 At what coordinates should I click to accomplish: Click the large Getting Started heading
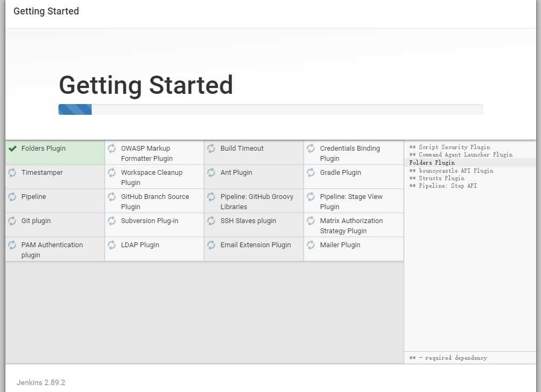(x=146, y=85)
